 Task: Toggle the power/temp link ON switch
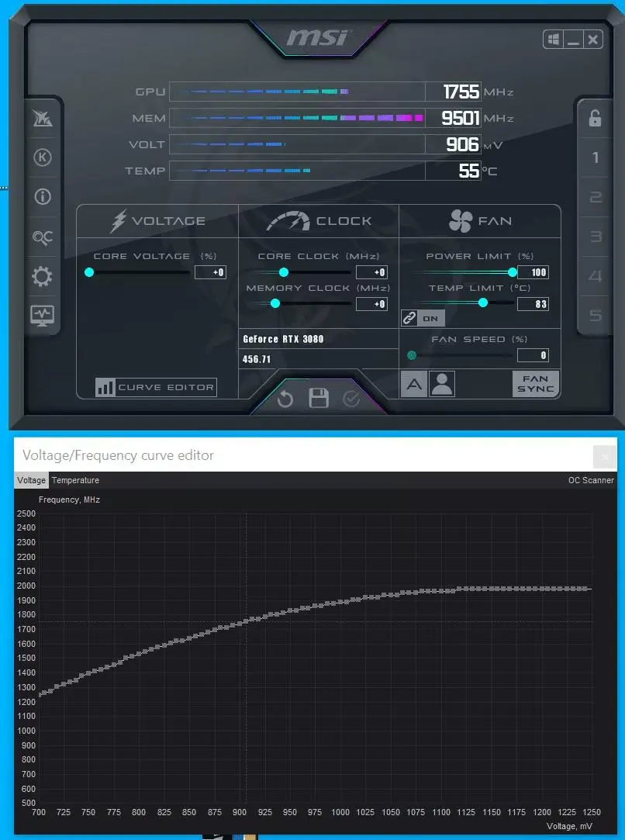[x=423, y=318]
